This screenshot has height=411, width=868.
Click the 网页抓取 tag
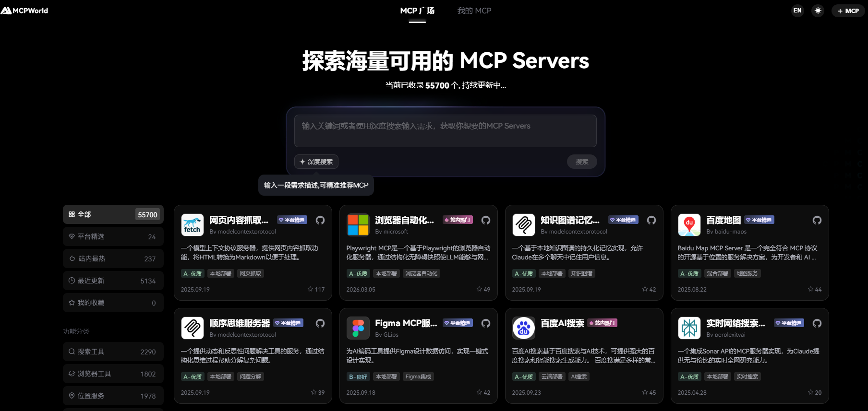(x=251, y=273)
